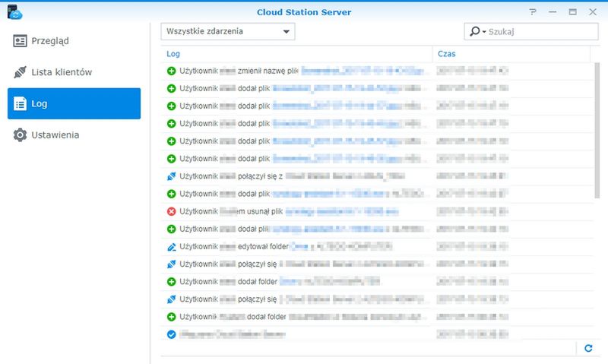The image size is (608, 364).
Task: Click the Ustawienia gear icon
Action: 20,135
